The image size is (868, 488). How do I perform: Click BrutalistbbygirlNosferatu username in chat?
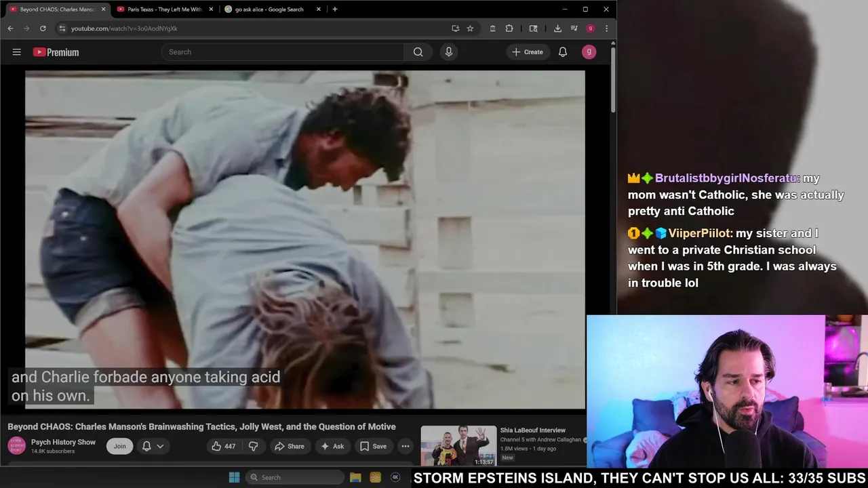click(x=727, y=178)
